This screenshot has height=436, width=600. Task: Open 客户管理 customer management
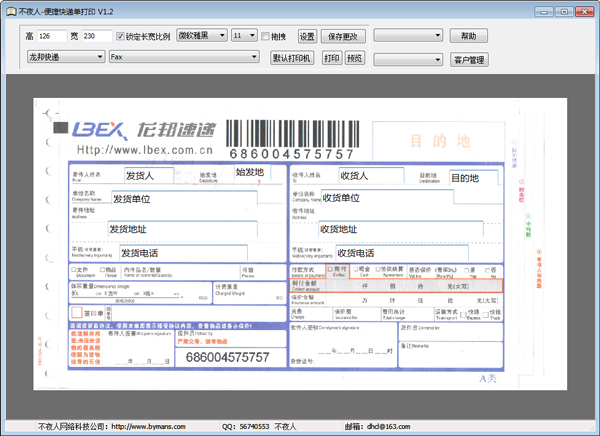click(469, 59)
